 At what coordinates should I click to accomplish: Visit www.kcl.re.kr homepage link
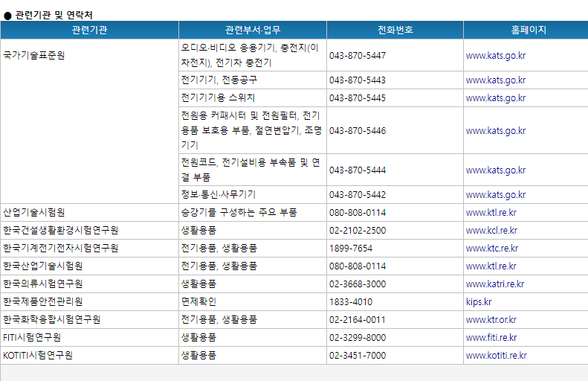[x=491, y=231]
